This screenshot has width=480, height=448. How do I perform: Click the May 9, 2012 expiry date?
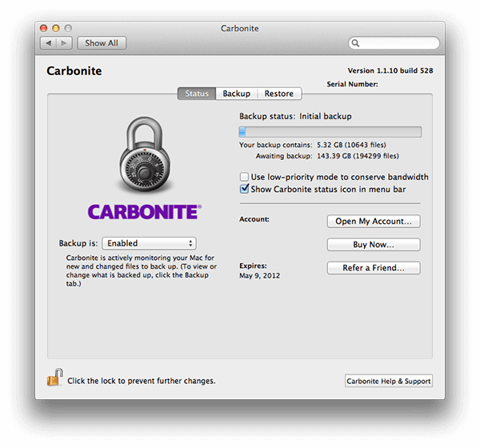(x=259, y=275)
